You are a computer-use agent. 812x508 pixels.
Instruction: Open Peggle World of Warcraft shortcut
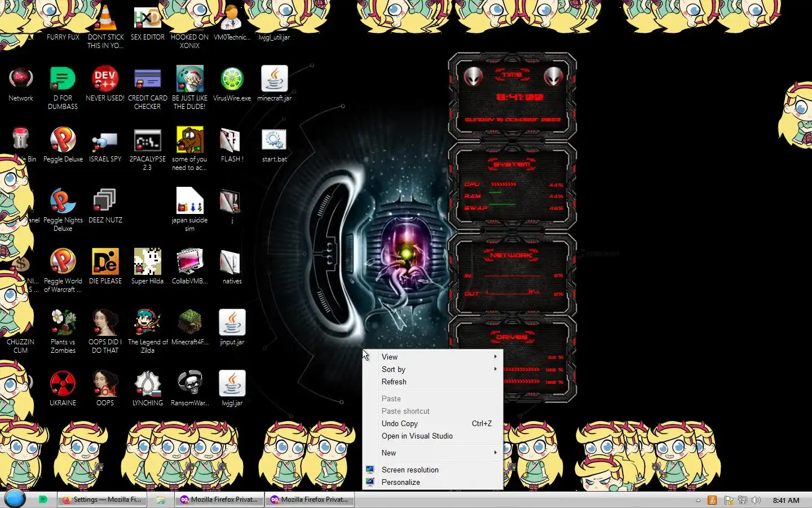[x=63, y=262]
